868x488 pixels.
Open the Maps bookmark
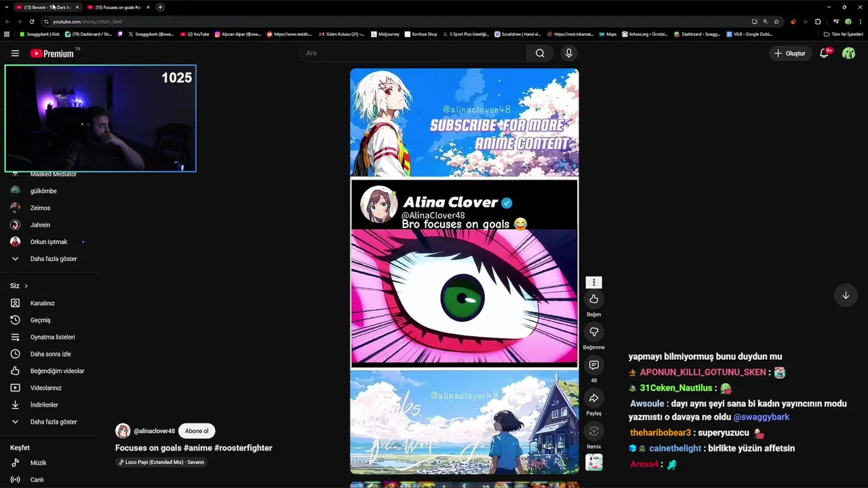click(608, 34)
